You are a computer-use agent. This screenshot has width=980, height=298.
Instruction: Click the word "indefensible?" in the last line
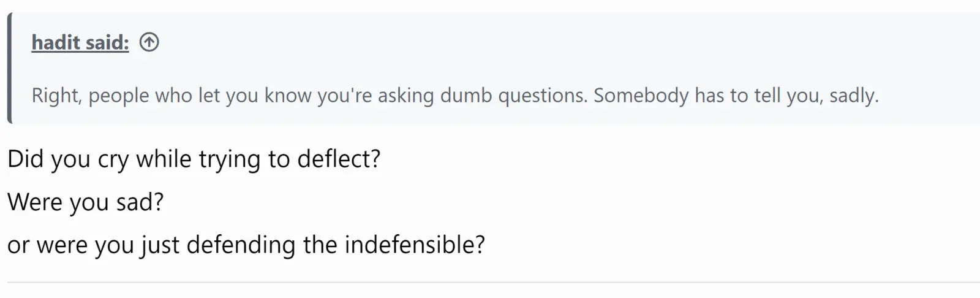(x=415, y=245)
